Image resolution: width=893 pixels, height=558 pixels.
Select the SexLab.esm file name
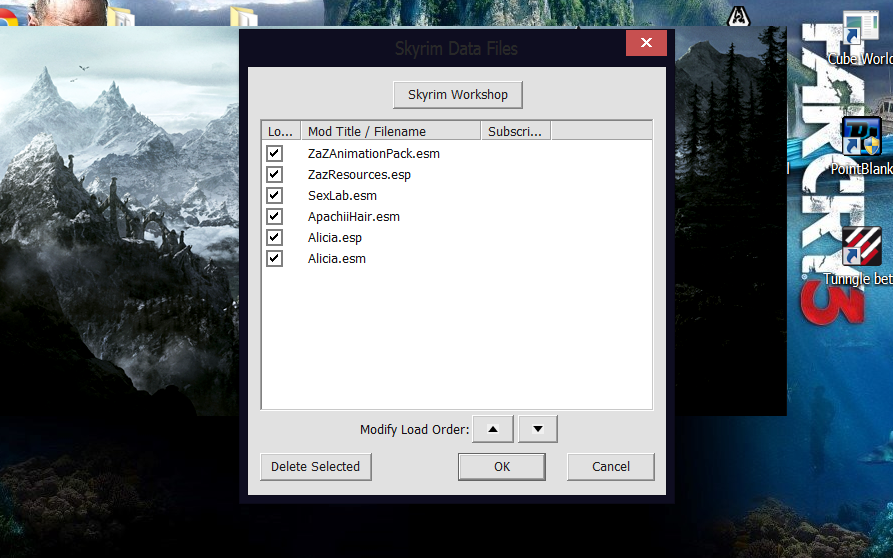coord(342,196)
